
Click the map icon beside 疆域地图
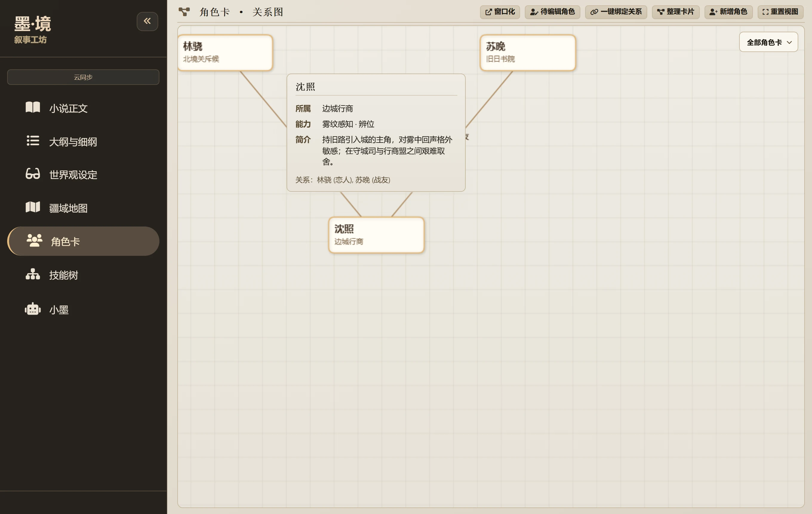click(33, 207)
